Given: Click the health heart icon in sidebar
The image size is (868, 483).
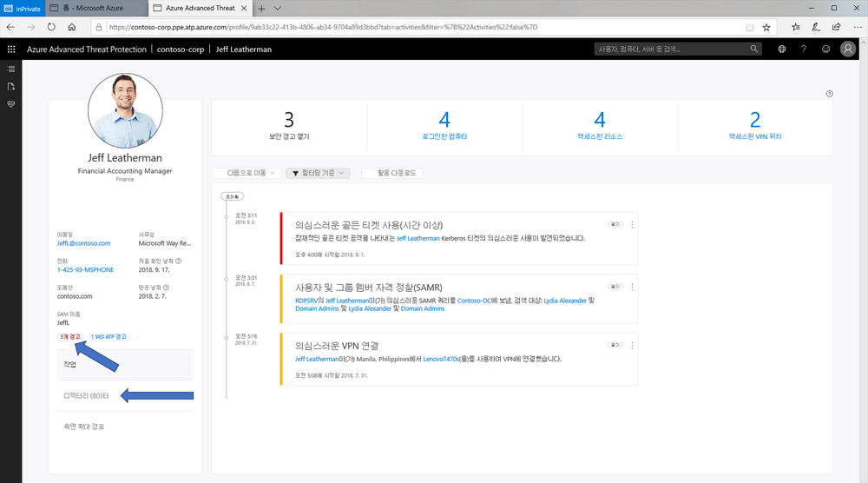Looking at the screenshot, I should (x=11, y=103).
